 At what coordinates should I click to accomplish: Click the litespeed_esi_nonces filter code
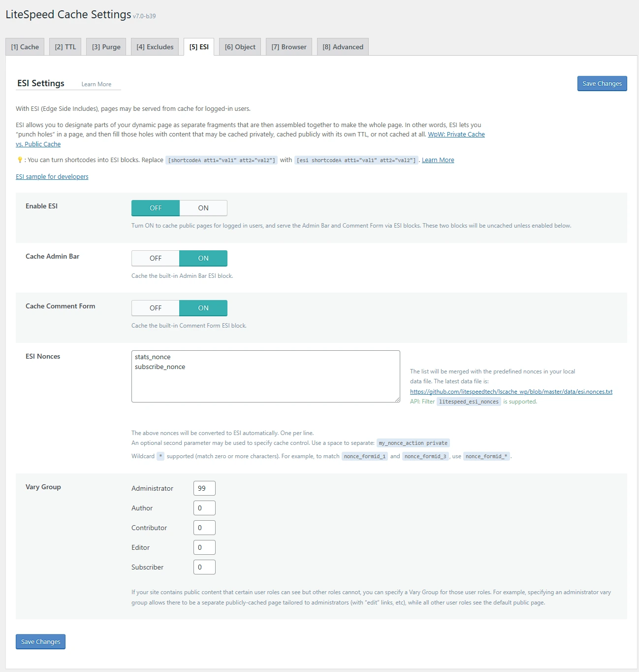coord(469,402)
